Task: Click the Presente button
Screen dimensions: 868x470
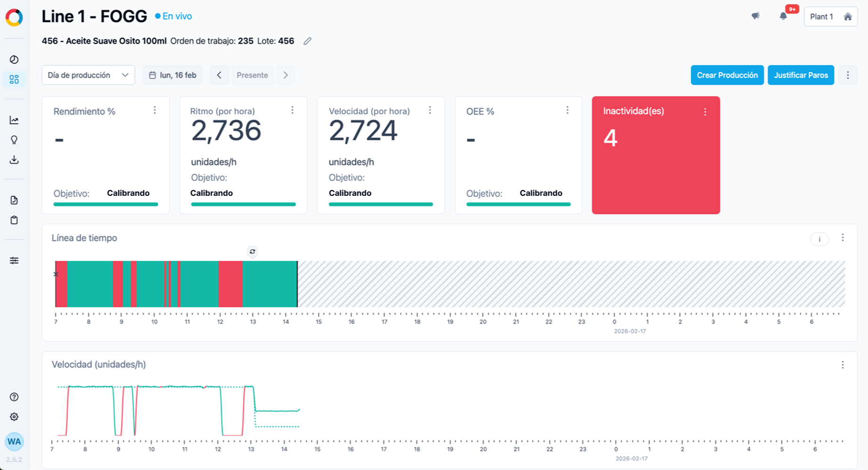Action: coord(252,75)
